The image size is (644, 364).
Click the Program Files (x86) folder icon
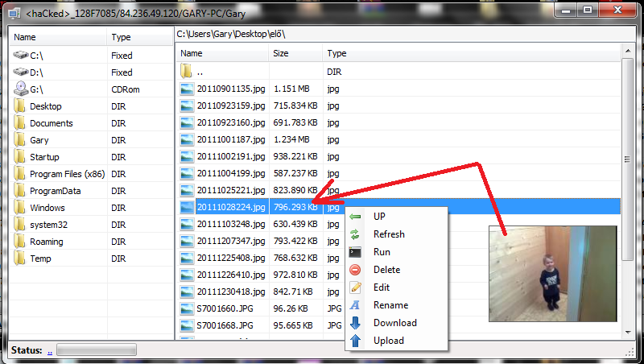[19, 173]
